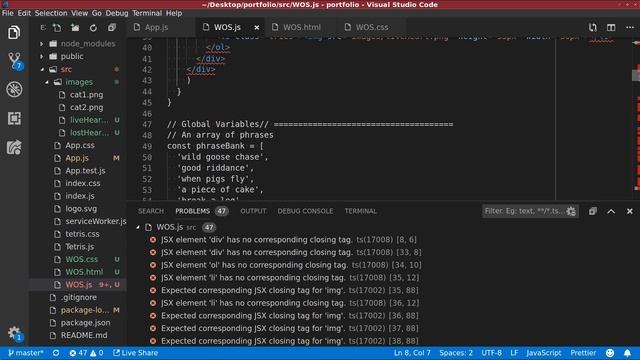Change indentation via Spaces: 2

tap(456, 353)
